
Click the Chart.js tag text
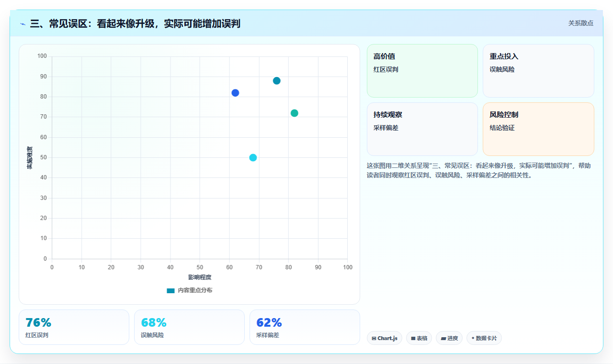pos(388,338)
